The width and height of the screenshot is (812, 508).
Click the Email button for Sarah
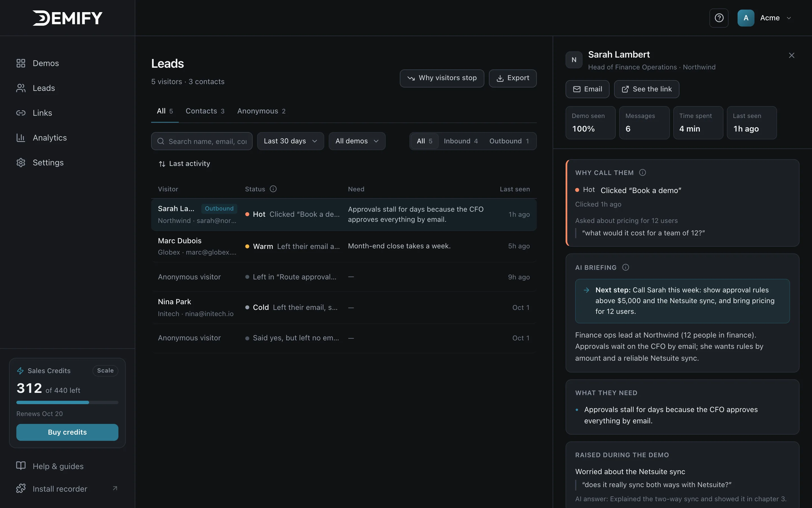click(x=588, y=89)
